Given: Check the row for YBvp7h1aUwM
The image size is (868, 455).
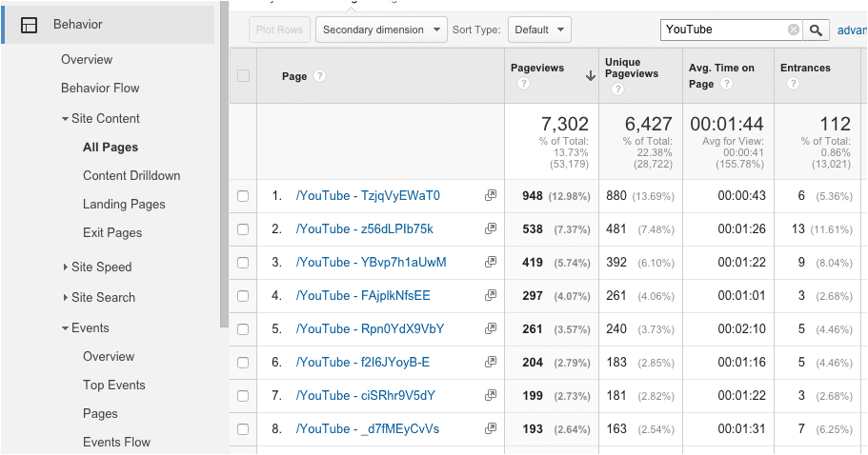Looking at the screenshot, I should 243,263.
